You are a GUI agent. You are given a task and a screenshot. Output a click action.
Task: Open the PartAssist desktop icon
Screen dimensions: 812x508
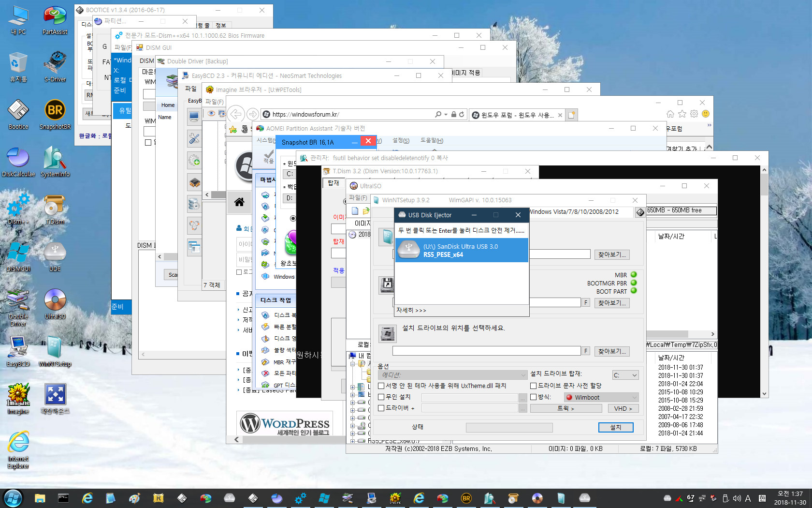pos(55,20)
